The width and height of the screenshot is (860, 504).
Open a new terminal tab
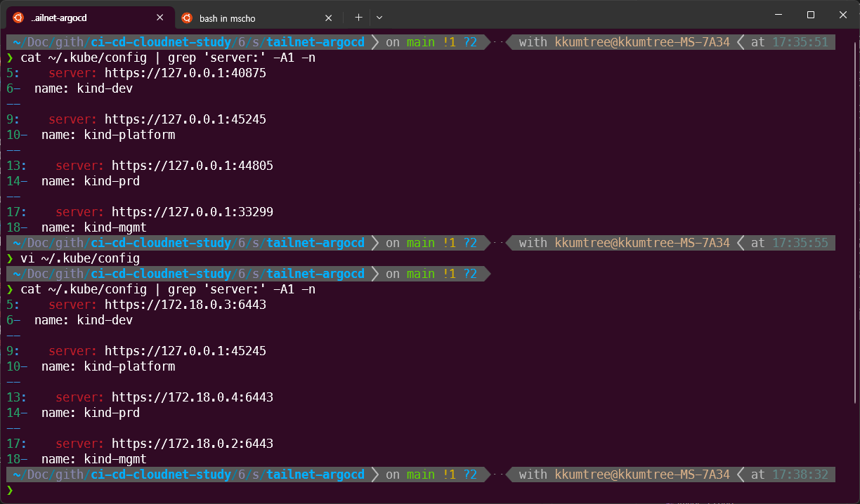[x=358, y=18]
